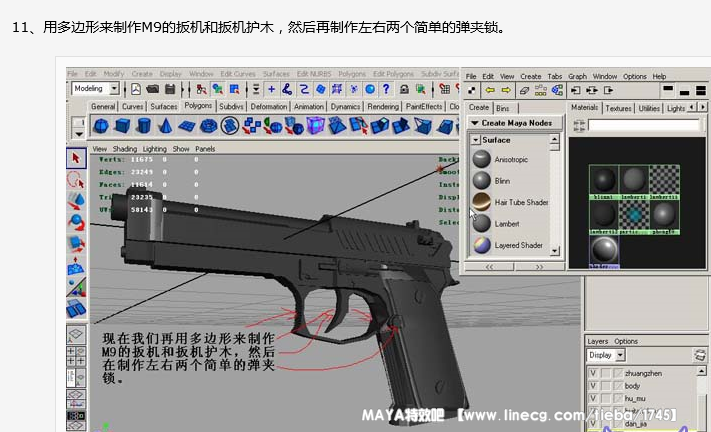This screenshot has height=432, width=711.
Task: Show bottom tabs only in Hypershade
Action: [x=684, y=90]
